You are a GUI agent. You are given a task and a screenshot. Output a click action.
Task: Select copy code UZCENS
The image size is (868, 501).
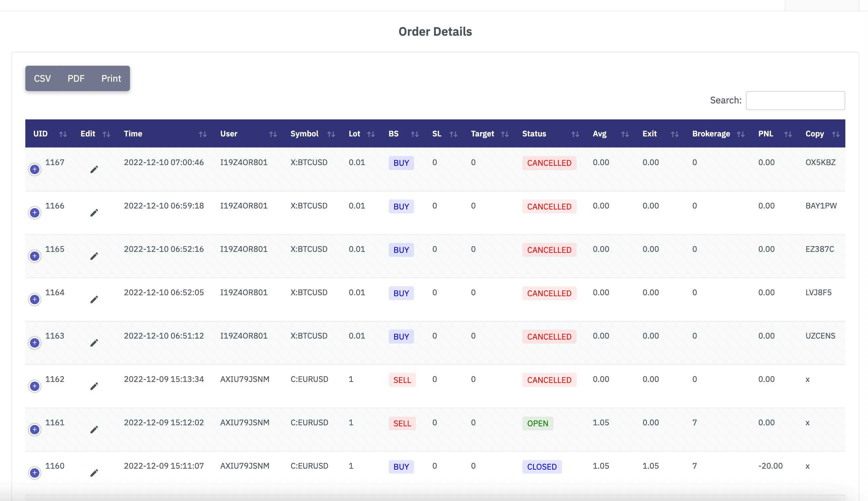point(820,336)
